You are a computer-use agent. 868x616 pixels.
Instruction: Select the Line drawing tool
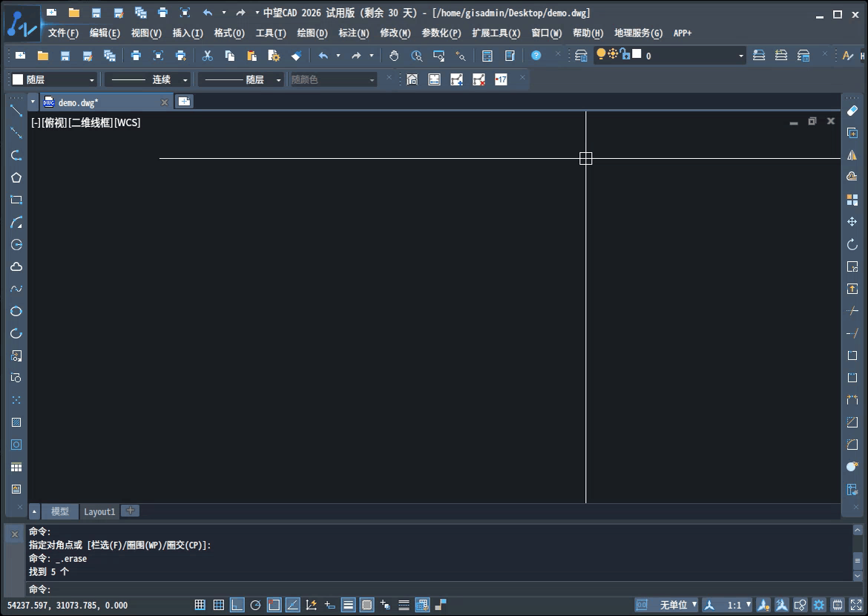pyautogui.click(x=16, y=111)
